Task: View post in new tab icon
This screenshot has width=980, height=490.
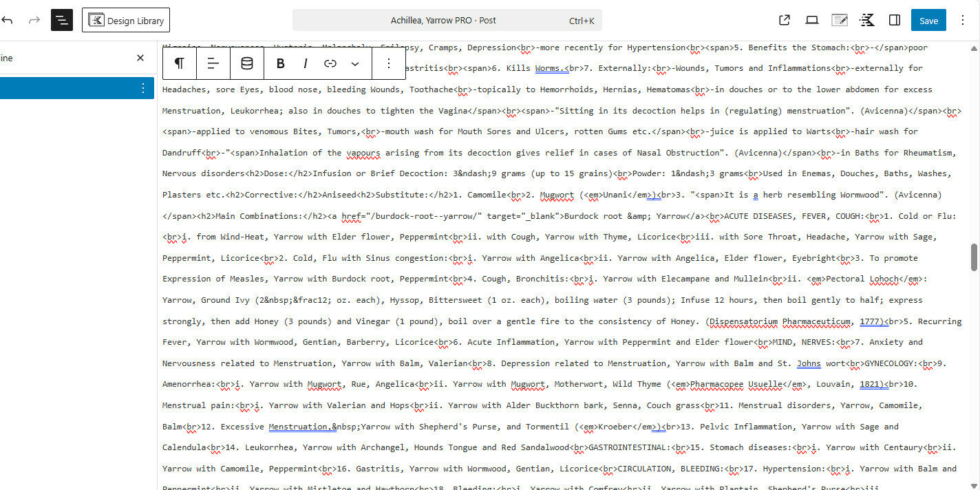Action: [785, 20]
